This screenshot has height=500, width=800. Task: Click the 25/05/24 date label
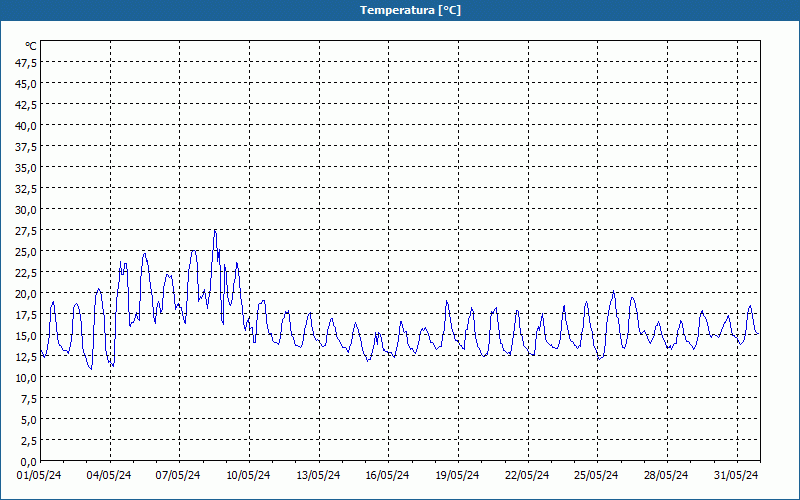[596, 475]
